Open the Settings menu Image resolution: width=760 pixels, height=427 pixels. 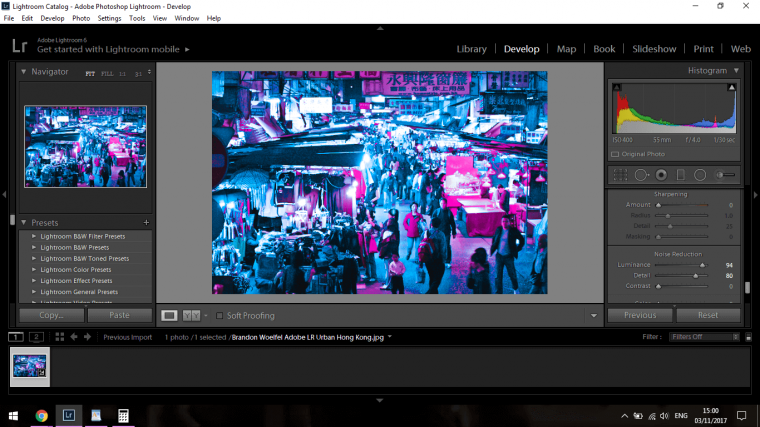tap(109, 18)
